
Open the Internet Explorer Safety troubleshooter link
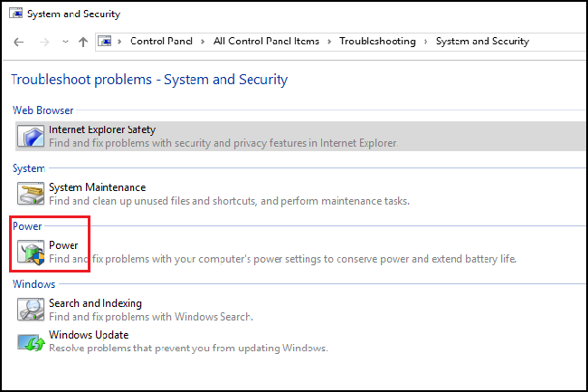pos(101,129)
